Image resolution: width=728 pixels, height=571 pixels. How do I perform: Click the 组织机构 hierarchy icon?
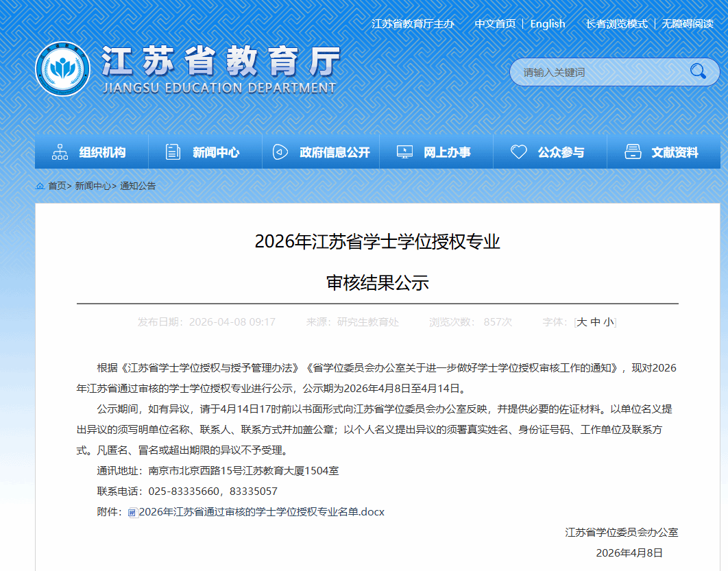(x=60, y=152)
